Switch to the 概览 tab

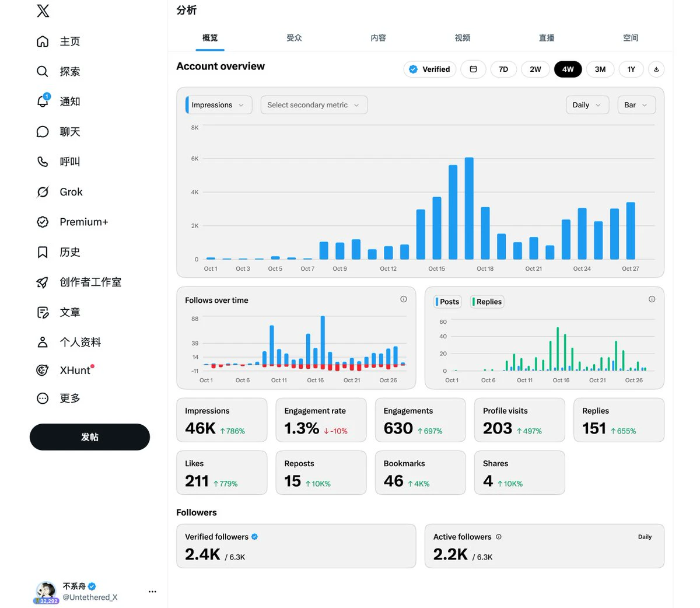point(210,38)
